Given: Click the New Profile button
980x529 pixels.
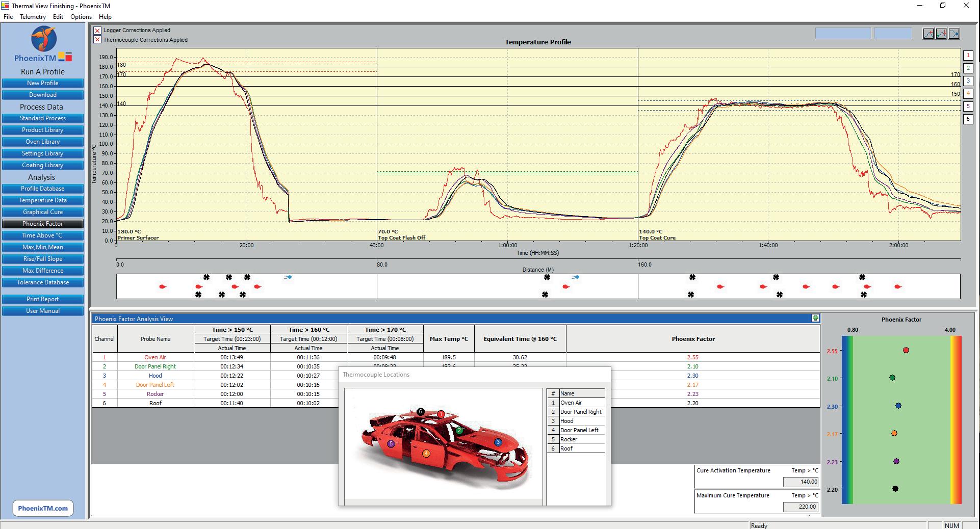Looking at the screenshot, I should (x=43, y=83).
